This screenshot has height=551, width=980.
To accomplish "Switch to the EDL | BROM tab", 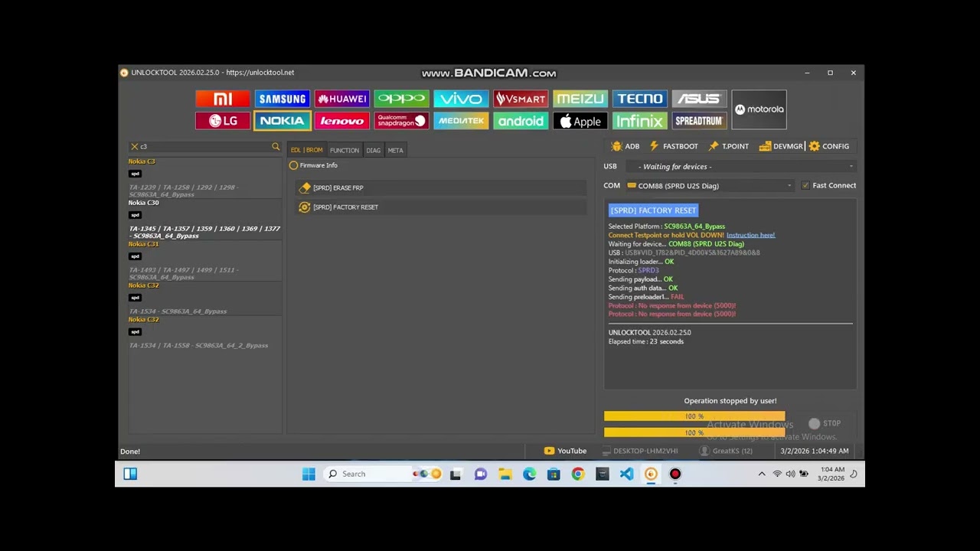I will point(306,150).
